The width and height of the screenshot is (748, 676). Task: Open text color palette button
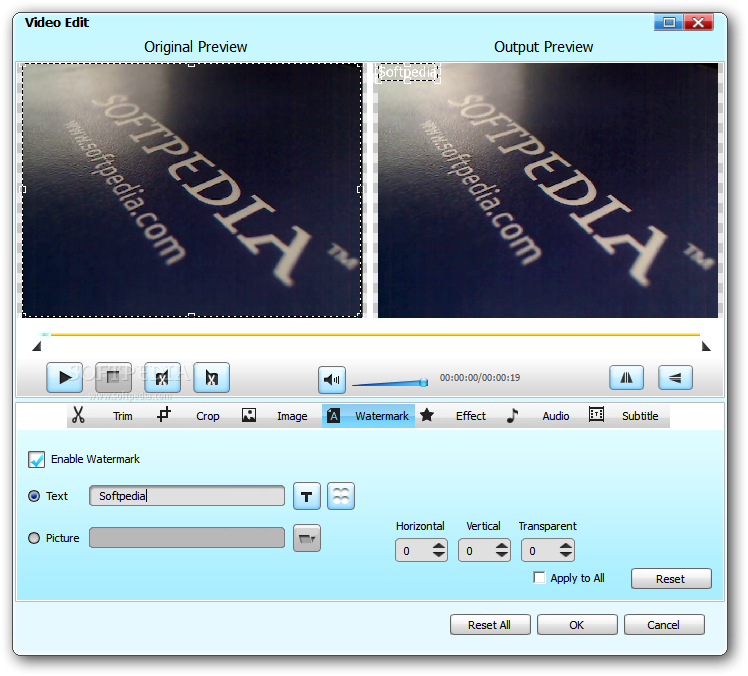point(341,496)
